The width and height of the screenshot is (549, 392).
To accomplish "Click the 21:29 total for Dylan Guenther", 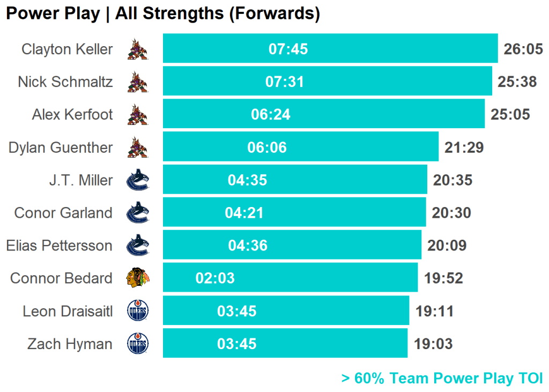I will coord(464,147).
